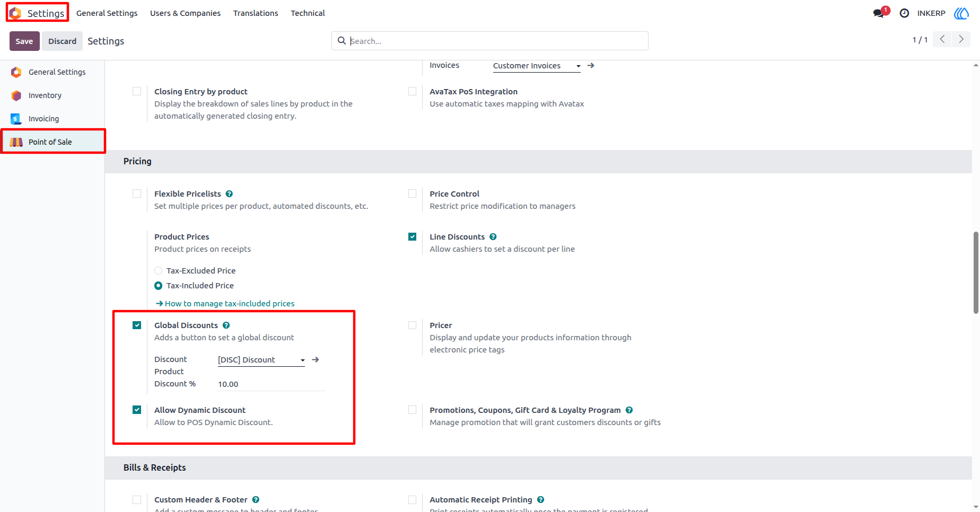Select General Settings in sidebar
This screenshot has width=980, height=512.
click(x=52, y=72)
